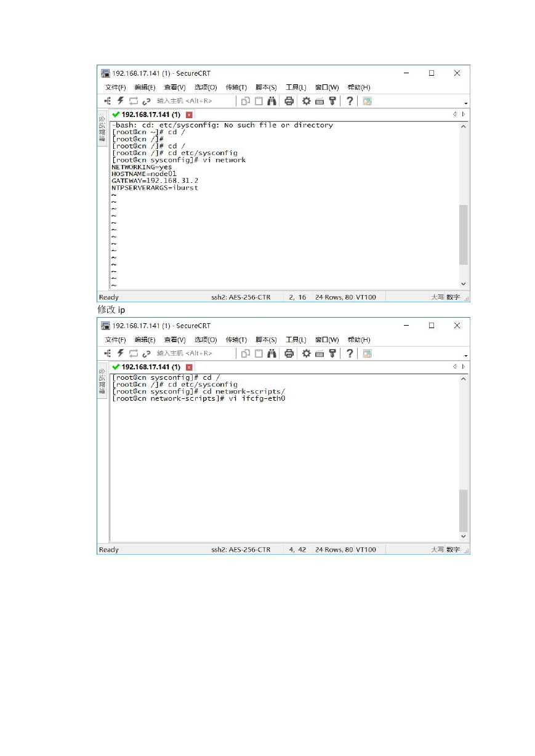Click ssh2: AES-256-CTR in ifcfg-eth0 status bar

pos(241,550)
